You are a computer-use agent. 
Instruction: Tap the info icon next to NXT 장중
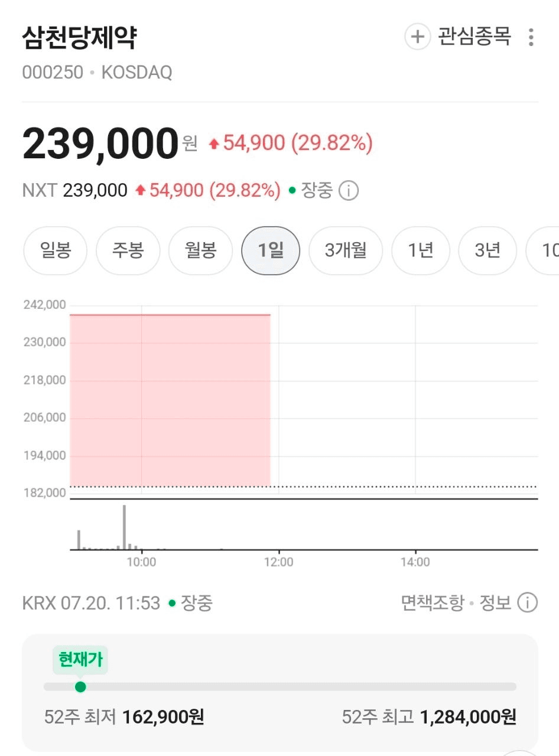(349, 191)
